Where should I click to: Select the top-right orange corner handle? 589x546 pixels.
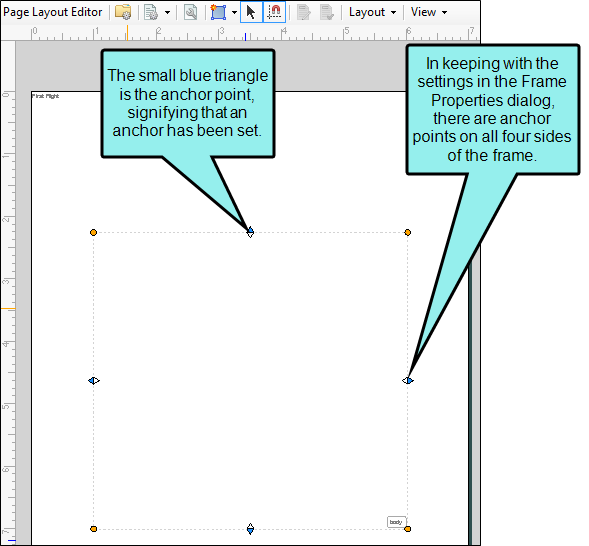408,232
